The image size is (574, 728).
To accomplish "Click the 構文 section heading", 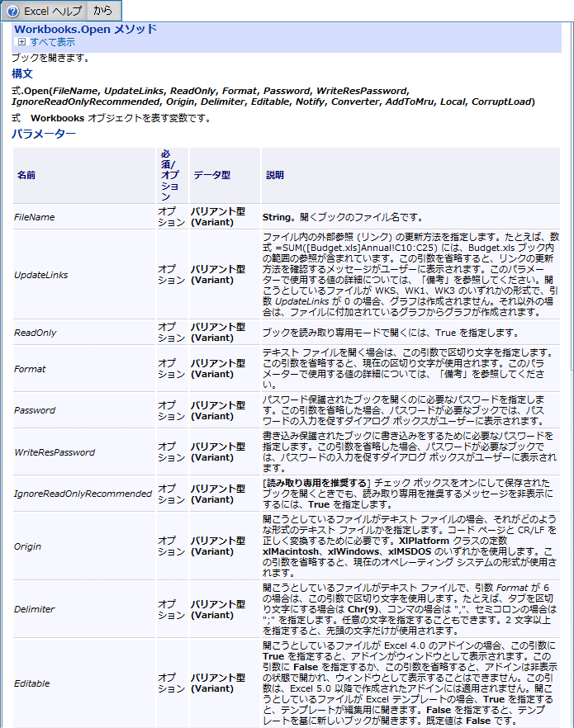I will [21, 73].
